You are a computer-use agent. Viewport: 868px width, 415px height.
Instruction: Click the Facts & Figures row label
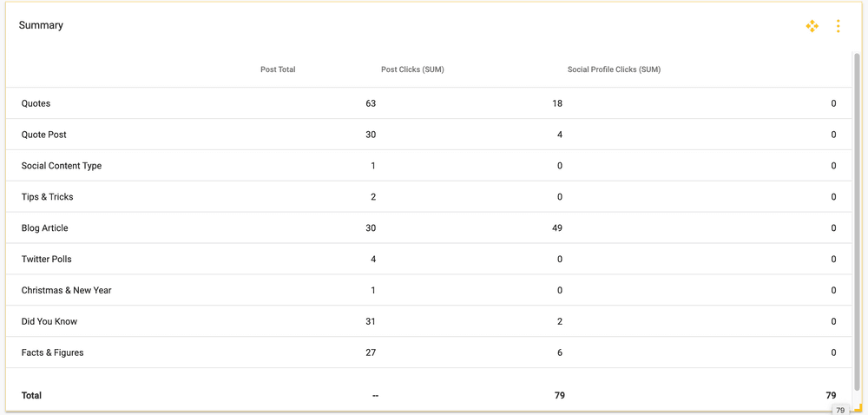pos(52,353)
